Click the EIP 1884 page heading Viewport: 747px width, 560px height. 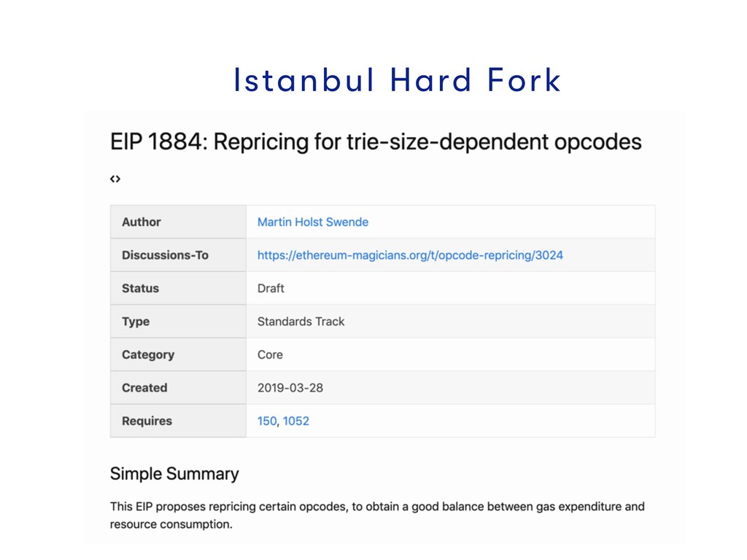point(376,141)
